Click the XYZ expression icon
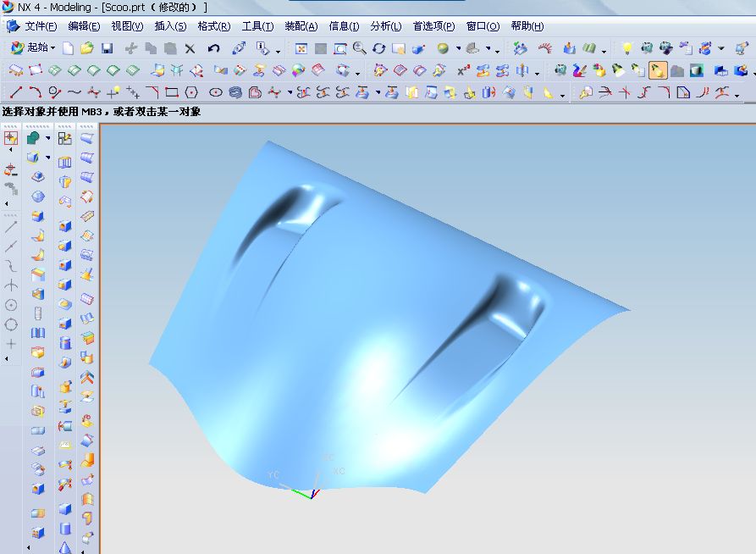The height and width of the screenshot is (554, 756). click(463, 71)
